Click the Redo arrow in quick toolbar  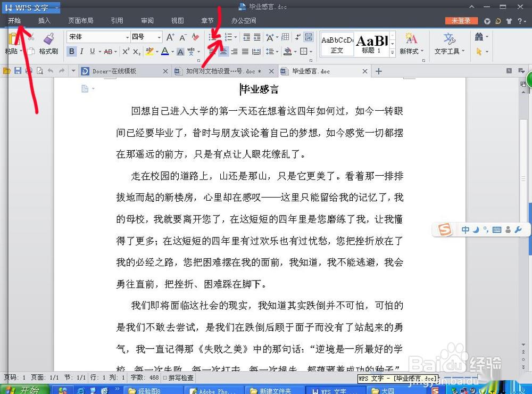point(61,71)
